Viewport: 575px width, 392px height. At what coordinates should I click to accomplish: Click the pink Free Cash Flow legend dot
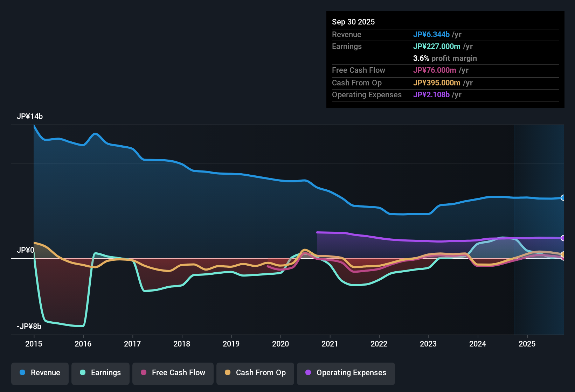tap(143, 373)
